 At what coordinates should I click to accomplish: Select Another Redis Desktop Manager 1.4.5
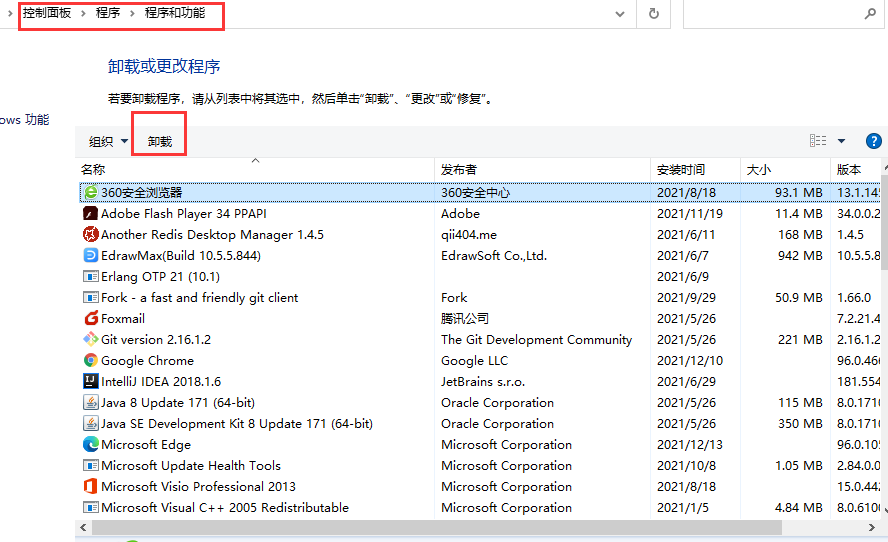pos(212,234)
